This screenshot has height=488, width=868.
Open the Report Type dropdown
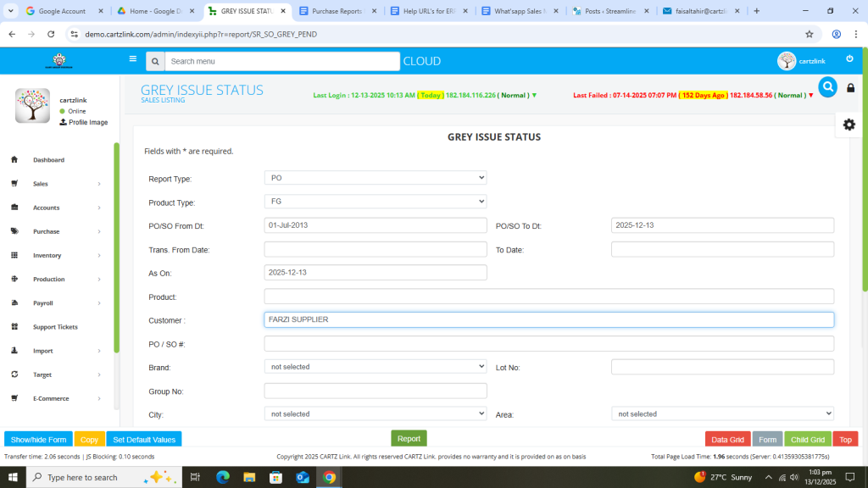(376, 178)
